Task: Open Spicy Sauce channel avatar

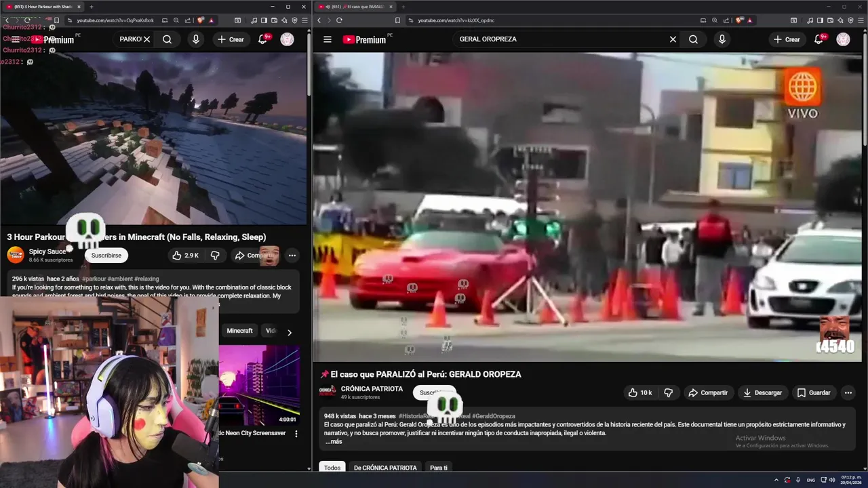Action: click(16, 255)
